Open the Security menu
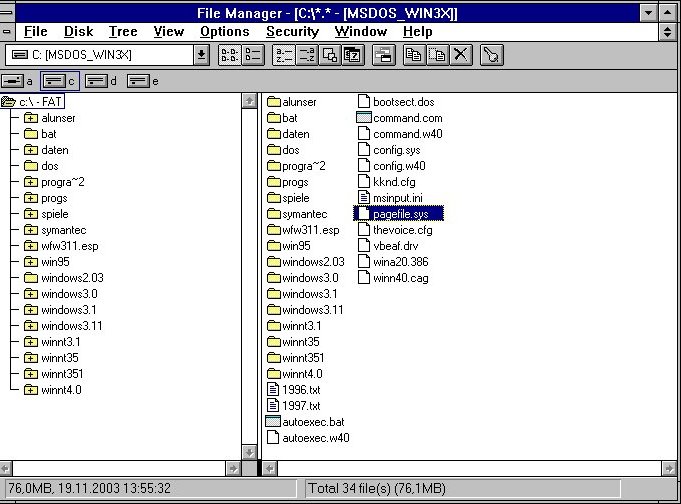Screen dimensions: 681x504 point(291,31)
